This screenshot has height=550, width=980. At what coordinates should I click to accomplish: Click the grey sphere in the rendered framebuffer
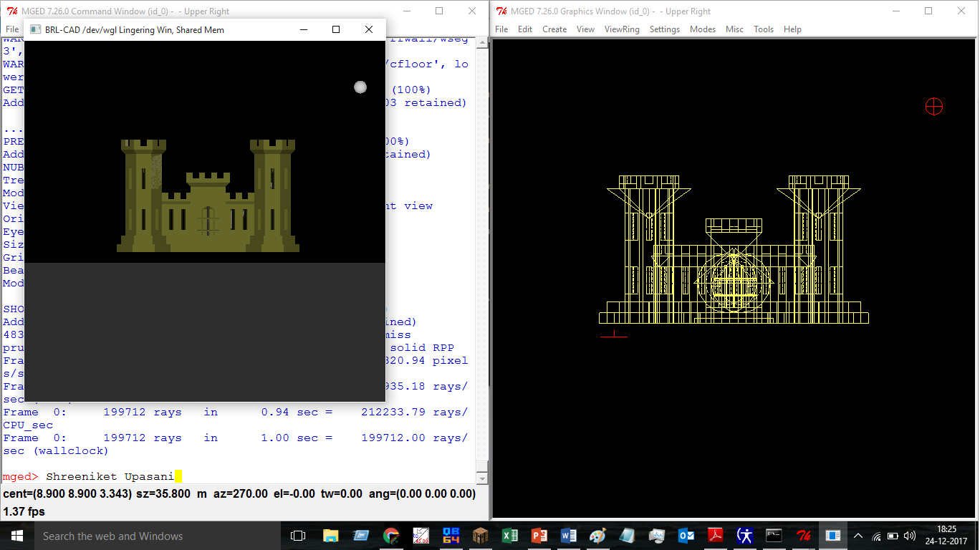click(360, 87)
